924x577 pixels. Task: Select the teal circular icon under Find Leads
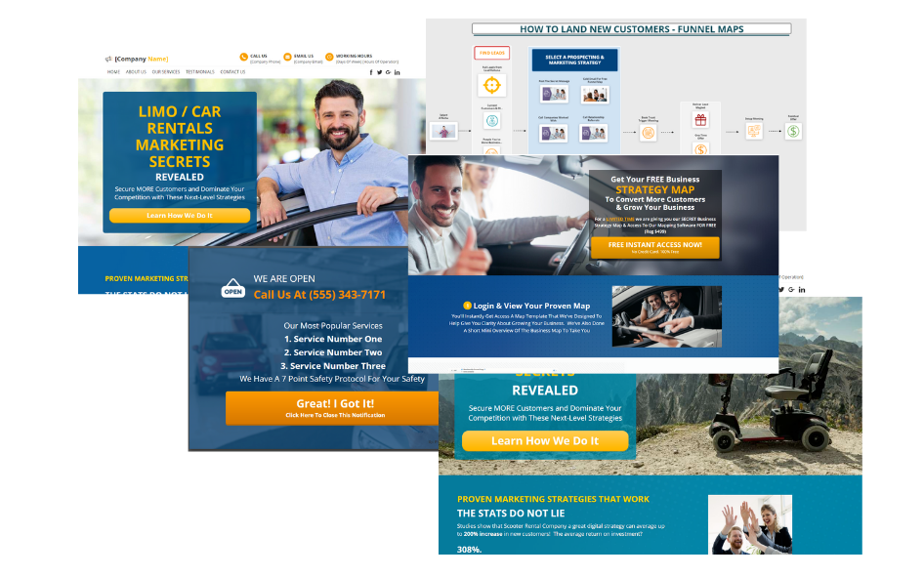[x=492, y=121]
